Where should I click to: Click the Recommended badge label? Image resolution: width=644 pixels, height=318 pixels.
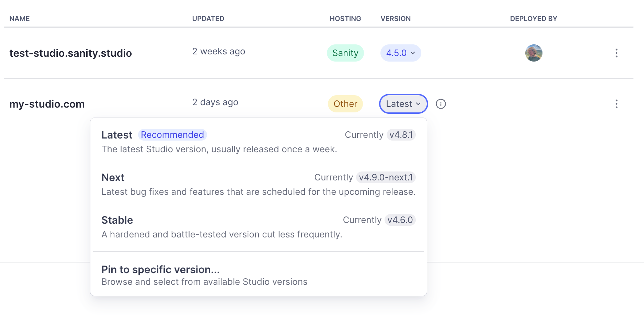pyautogui.click(x=172, y=135)
